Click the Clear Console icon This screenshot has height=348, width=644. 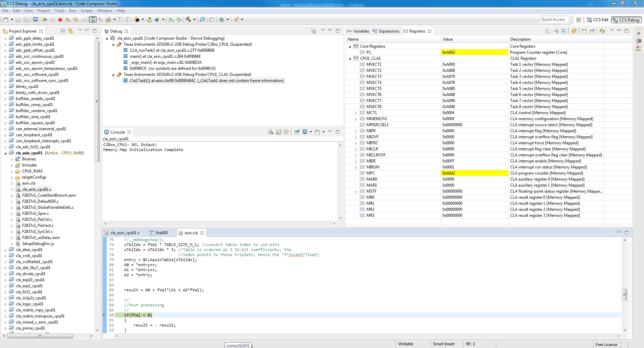coord(271,132)
